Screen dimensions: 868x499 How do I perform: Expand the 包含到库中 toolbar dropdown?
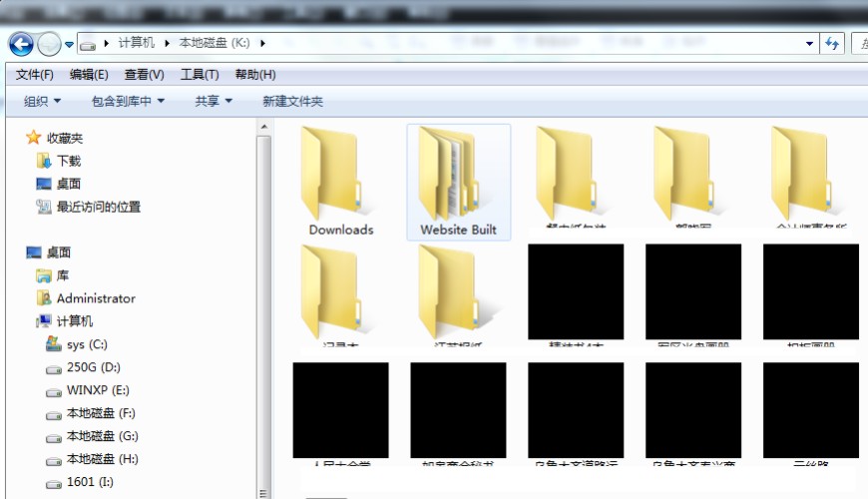[x=128, y=101]
